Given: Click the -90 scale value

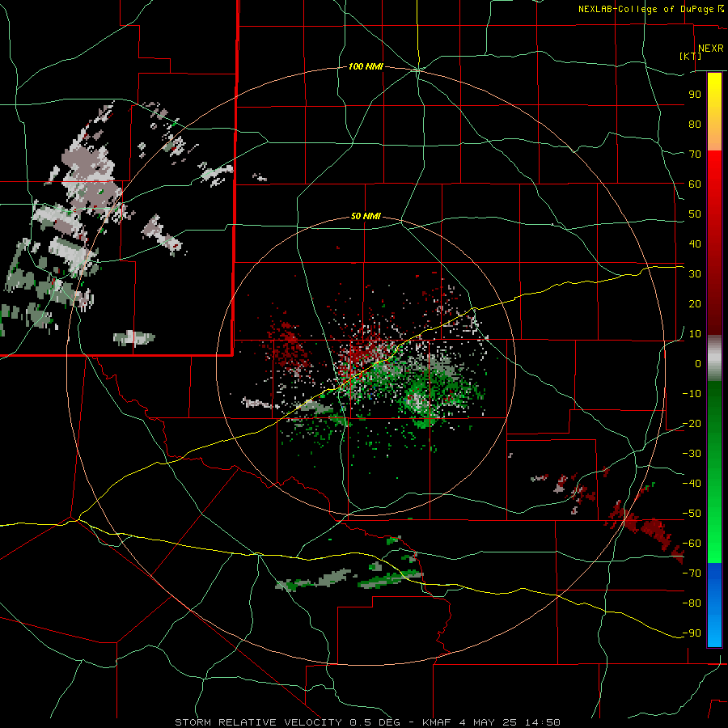Looking at the screenshot, I should (692, 633).
